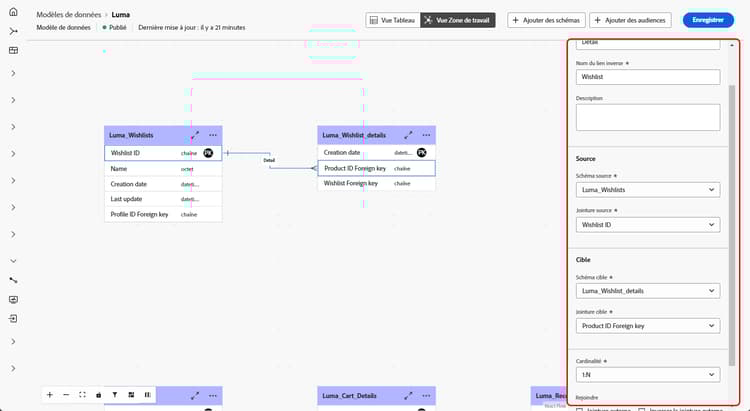Click the plus icon of Ajouter des schémas
The height and width of the screenshot is (411, 750).
[516, 20]
